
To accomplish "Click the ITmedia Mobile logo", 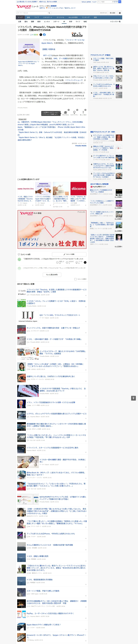I will [x=77, y=35].
